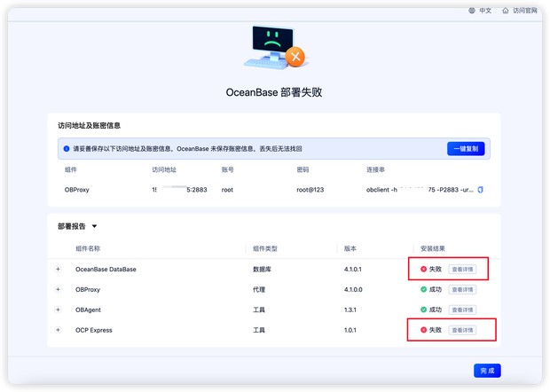Click the OBProxy access address cell
The height and width of the screenshot is (392, 550).
[x=179, y=190]
